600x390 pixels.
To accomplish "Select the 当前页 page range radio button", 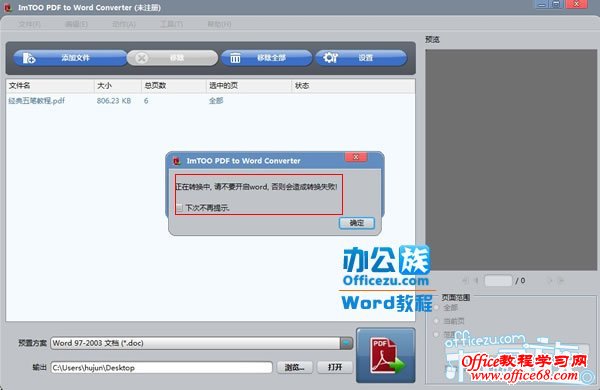I will click(x=437, y=321).
